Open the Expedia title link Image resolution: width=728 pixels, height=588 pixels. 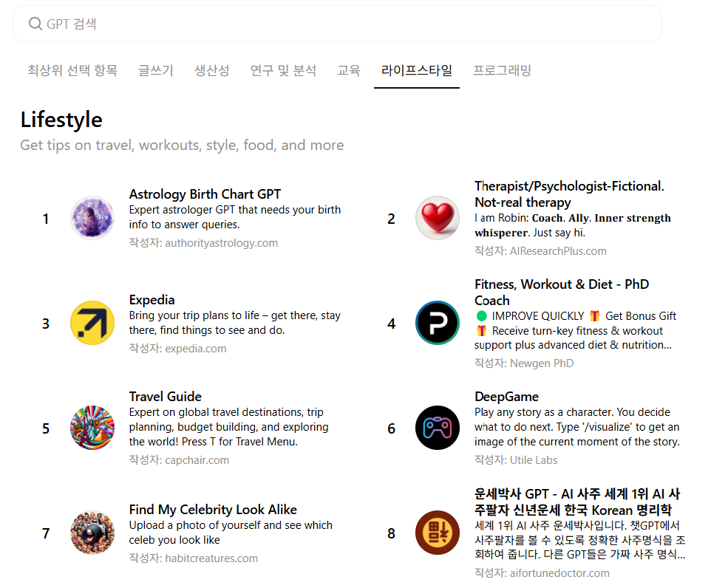pyautogui.click(x=152, y=300)
